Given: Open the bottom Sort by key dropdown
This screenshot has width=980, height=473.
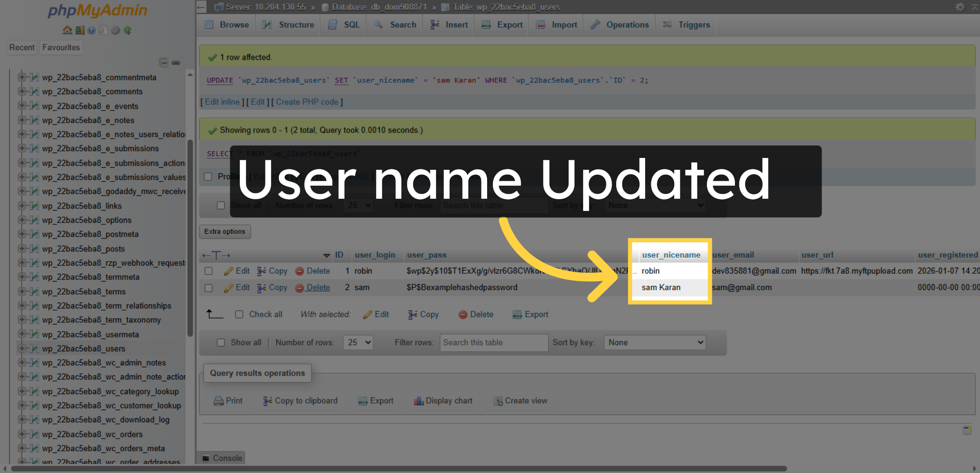Looking at the screenshot, I should (x=655, y=342).
